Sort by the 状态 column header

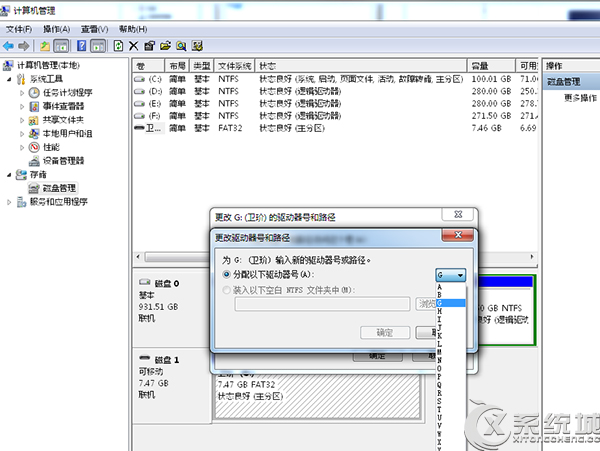tap(361, 66)
